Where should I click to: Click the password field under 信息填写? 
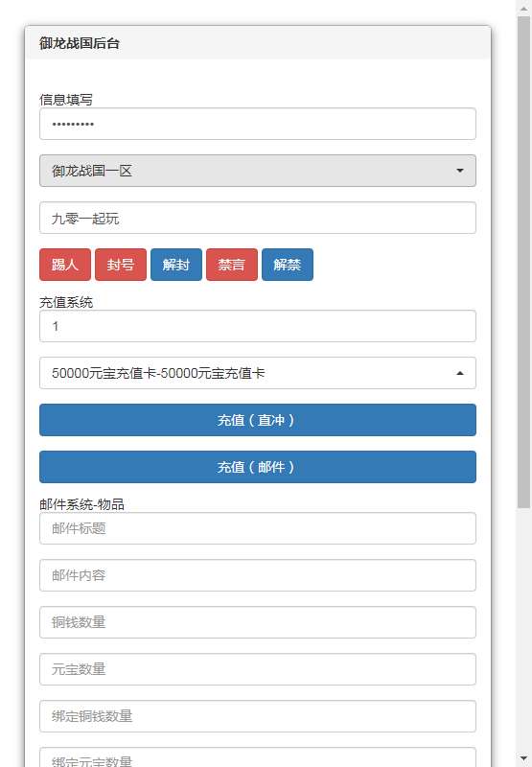pos(257,124)
